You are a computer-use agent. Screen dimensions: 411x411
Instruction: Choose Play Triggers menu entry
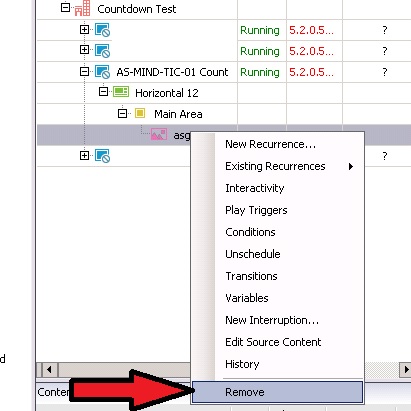pyautogui.click(x=277, y=210)
